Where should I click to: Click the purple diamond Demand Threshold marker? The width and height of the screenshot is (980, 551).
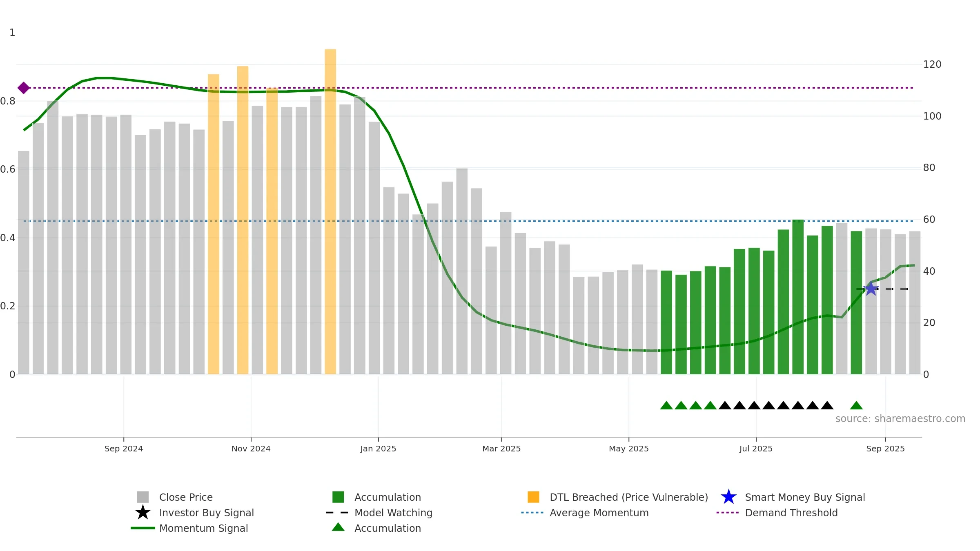(x=23, y=88)
